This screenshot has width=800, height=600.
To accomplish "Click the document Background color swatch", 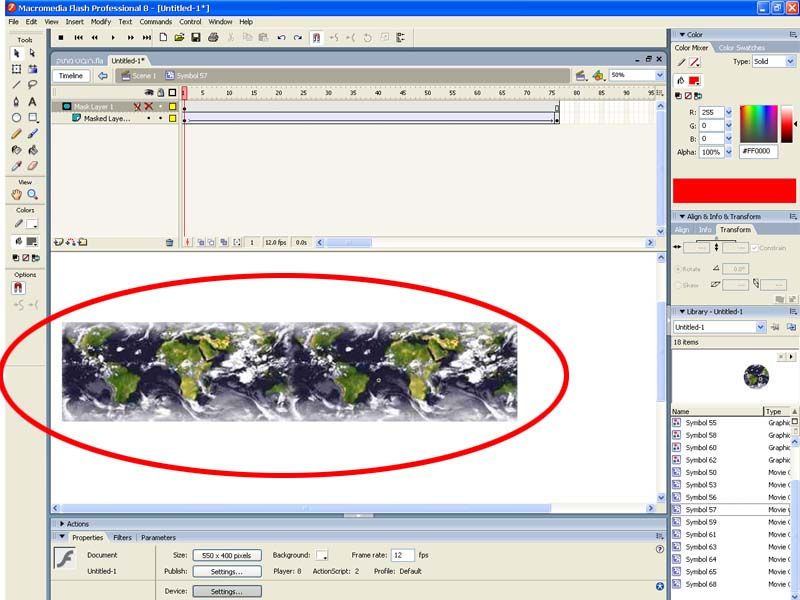I will pos(321,555).
